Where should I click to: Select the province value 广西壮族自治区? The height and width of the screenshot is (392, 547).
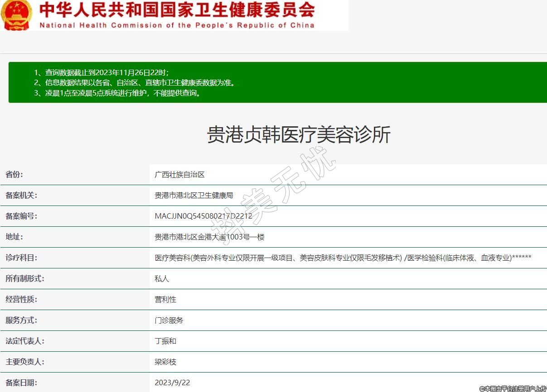(179, 174)
